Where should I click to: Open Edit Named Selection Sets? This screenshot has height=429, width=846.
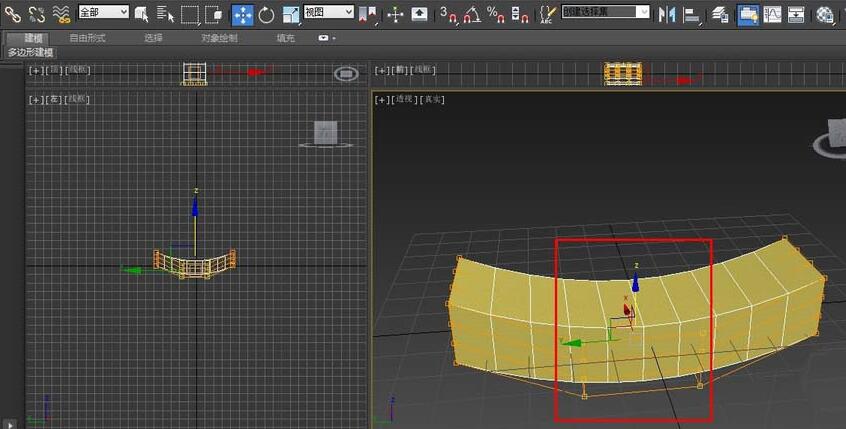click(548, 15)
